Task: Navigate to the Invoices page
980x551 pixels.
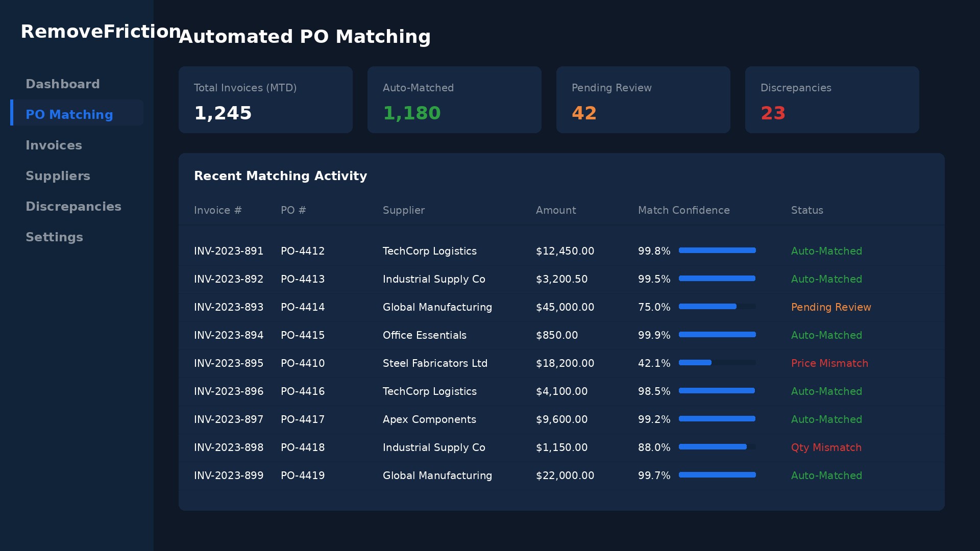Action: click(54, 145)
